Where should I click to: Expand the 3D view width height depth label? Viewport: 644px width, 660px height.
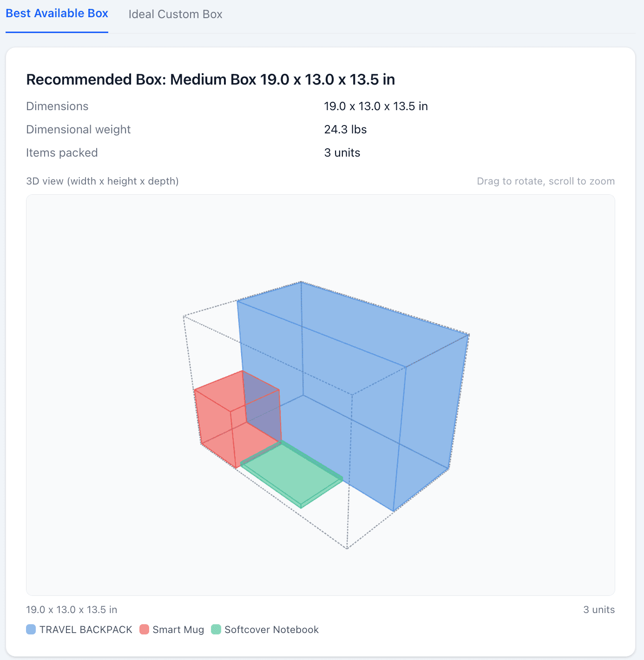point(102,181)
